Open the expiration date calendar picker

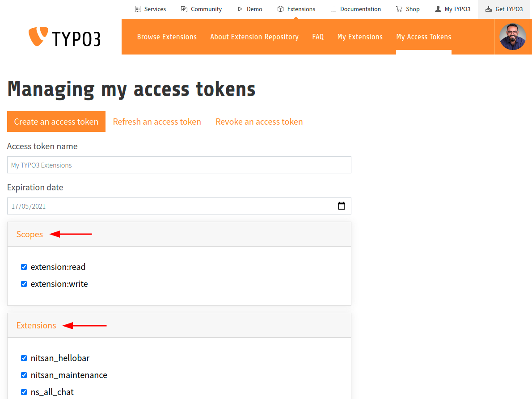[342, 206]
